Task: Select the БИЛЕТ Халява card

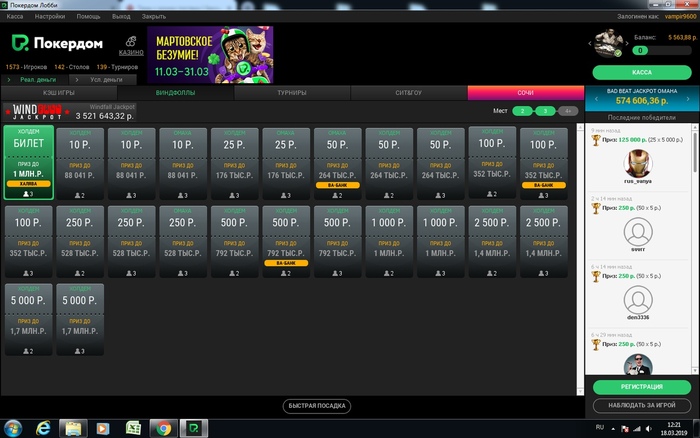Action: tap(29, 163)
